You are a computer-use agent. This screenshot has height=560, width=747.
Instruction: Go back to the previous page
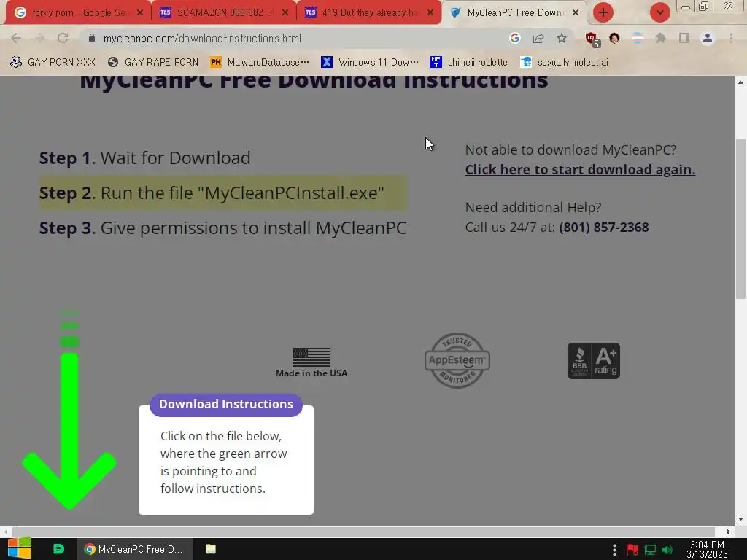pos(16,38)
